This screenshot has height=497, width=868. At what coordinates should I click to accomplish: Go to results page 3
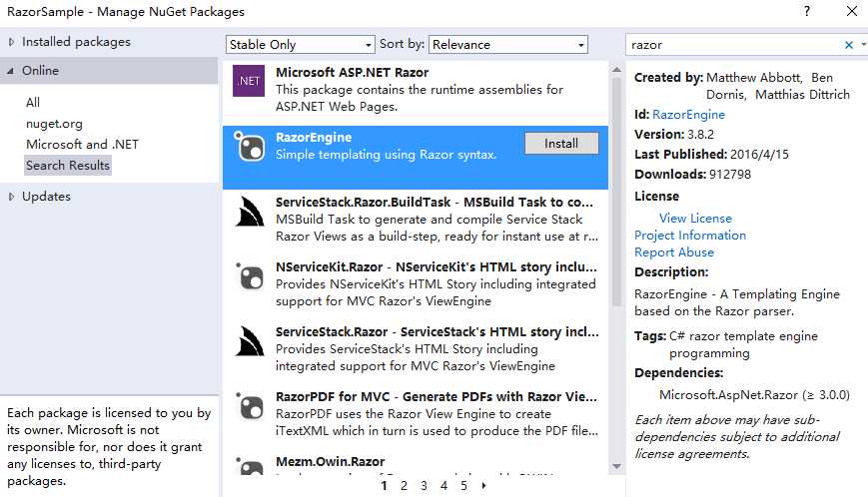425,485
